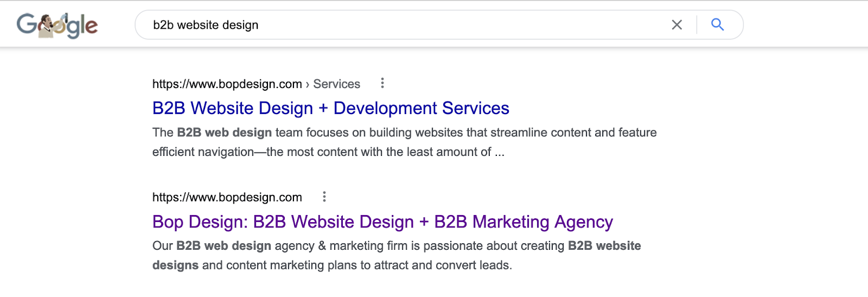Select the https://www.bopdesign.com › Services URL line
Screen dimensions: 868x297
tap(256, 84)
